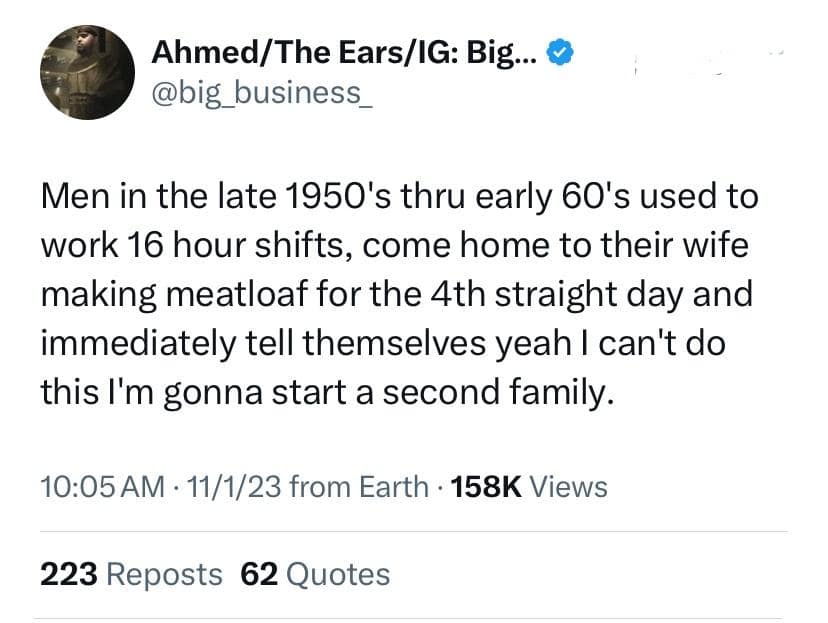Click the "Views" label
828x623 pixels.
567,487
